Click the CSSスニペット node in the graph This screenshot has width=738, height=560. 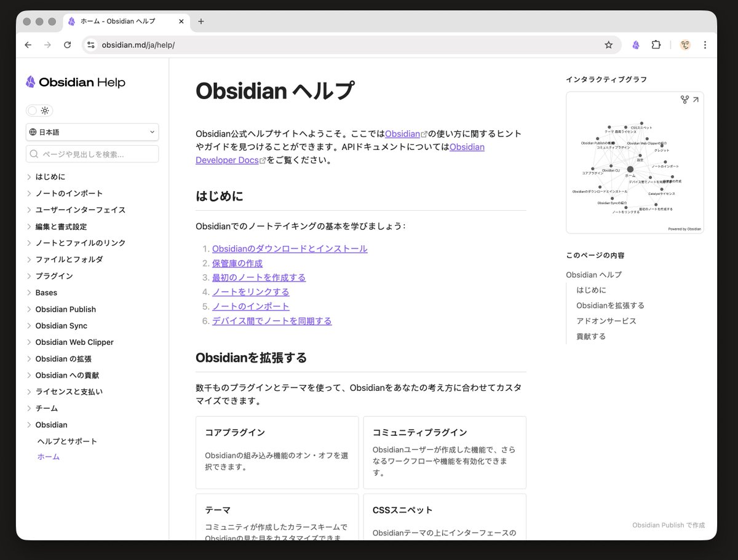coord(641,123)
